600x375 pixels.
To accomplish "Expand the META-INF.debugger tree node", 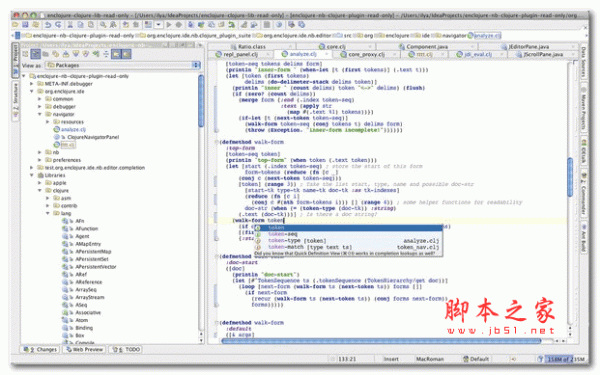I will coord(32,83).
